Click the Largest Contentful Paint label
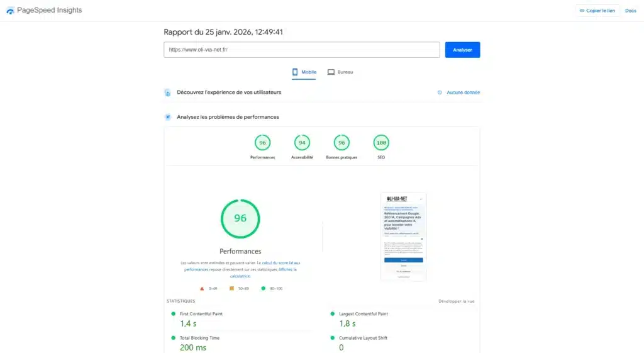644x353 pixels. coord(364,314)
